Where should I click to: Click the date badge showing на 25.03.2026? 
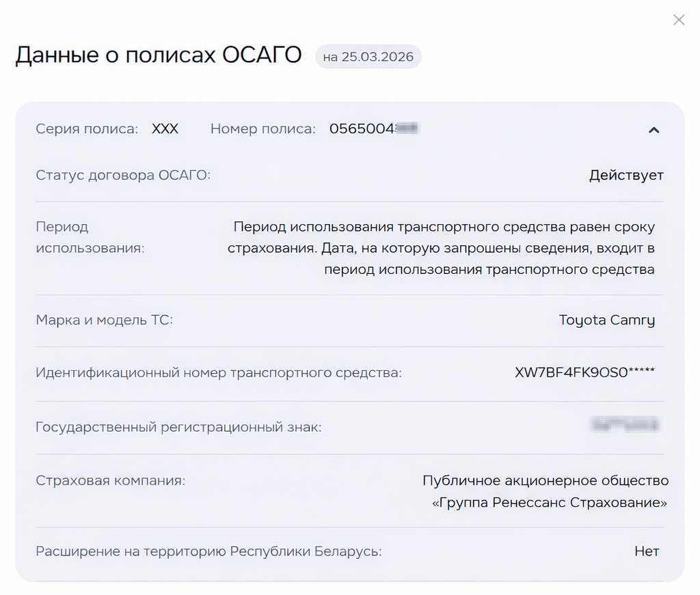(368, 57)
